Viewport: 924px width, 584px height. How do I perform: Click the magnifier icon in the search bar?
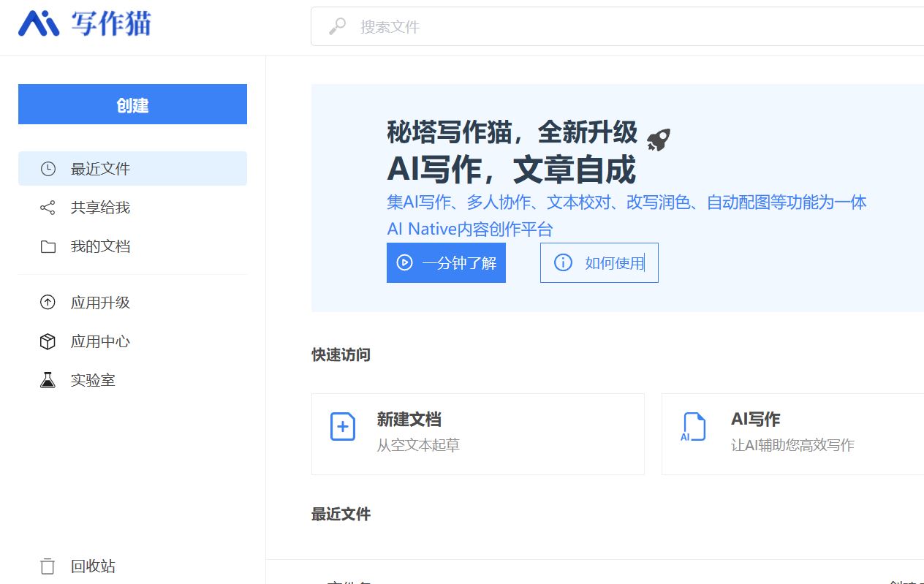[336, 27]
